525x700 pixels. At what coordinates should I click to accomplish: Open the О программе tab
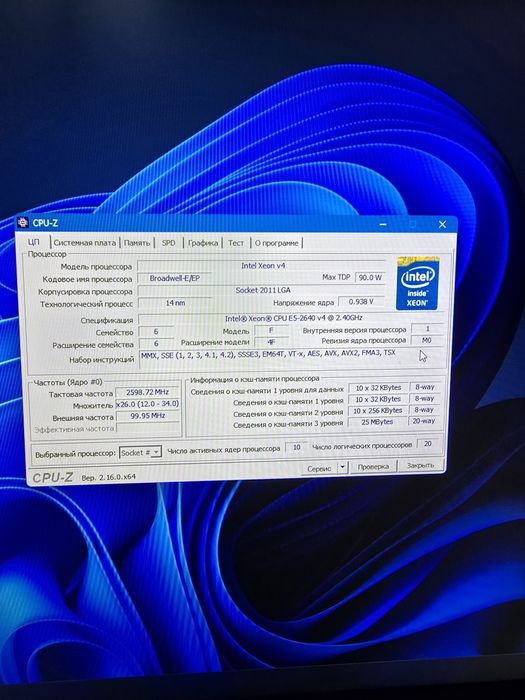pyautogui.click(x=276, y=243)
